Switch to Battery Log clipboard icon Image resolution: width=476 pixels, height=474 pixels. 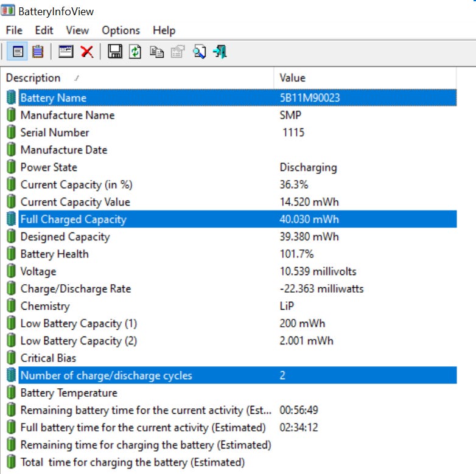[x=38, y=52]
